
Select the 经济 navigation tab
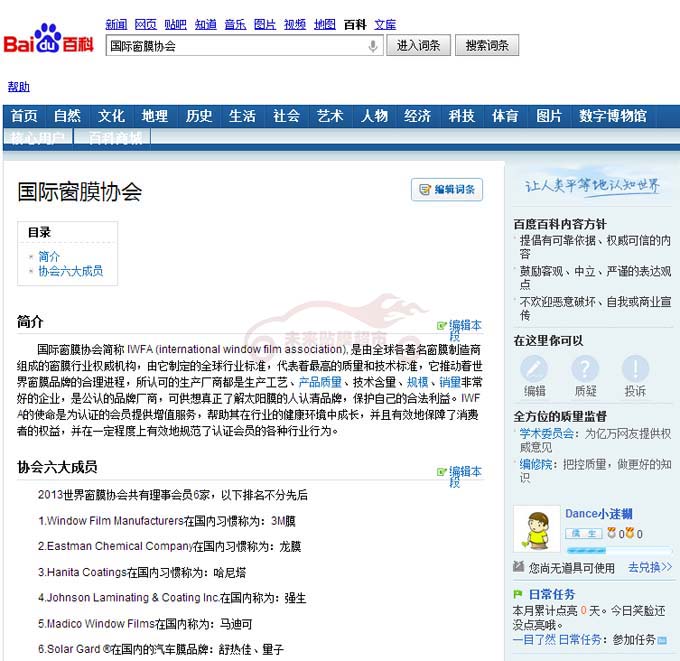coord(418,116)
